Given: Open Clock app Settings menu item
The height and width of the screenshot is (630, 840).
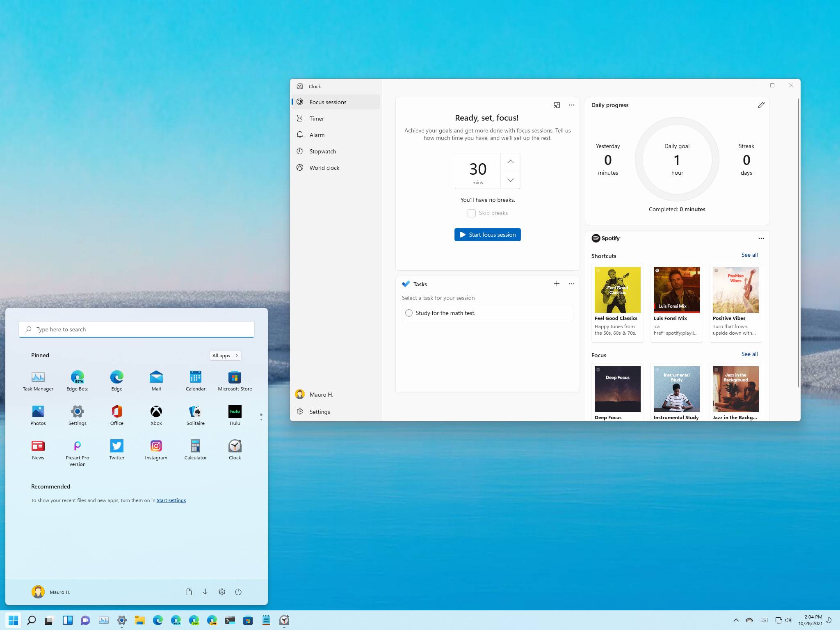Looking at the screenshot, I should (x=320, y=411).
